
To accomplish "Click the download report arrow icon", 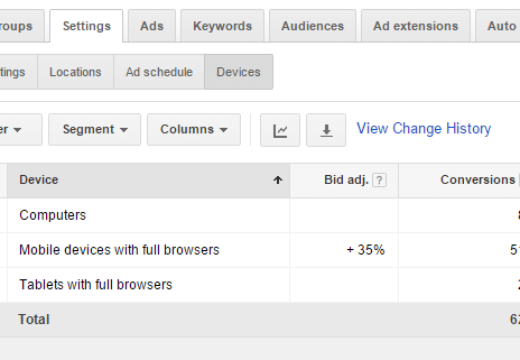I will [x=326, y=130].
